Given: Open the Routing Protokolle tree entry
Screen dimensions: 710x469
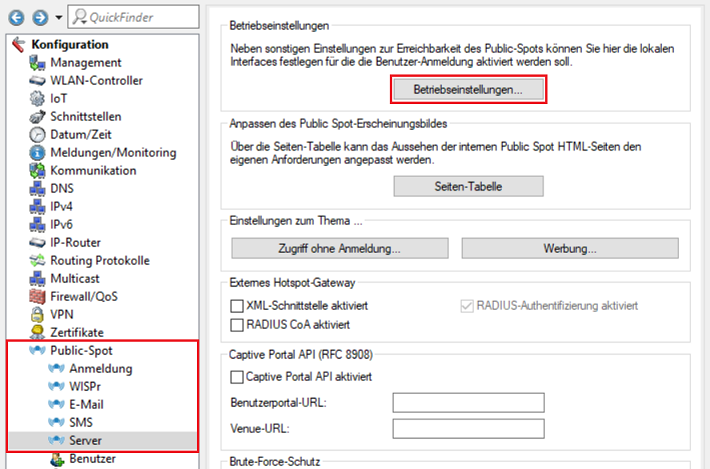Looking at the screenshot, I should 100,260.
